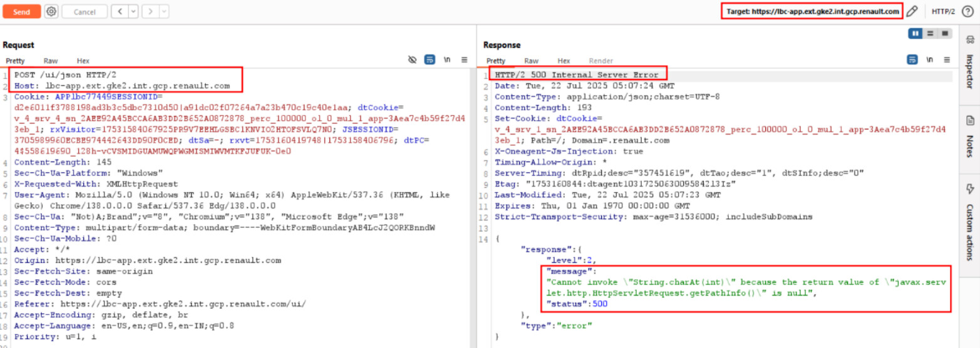The image size is (980, 348).
Task: Click the Cancel button
Action: (85, 11)
